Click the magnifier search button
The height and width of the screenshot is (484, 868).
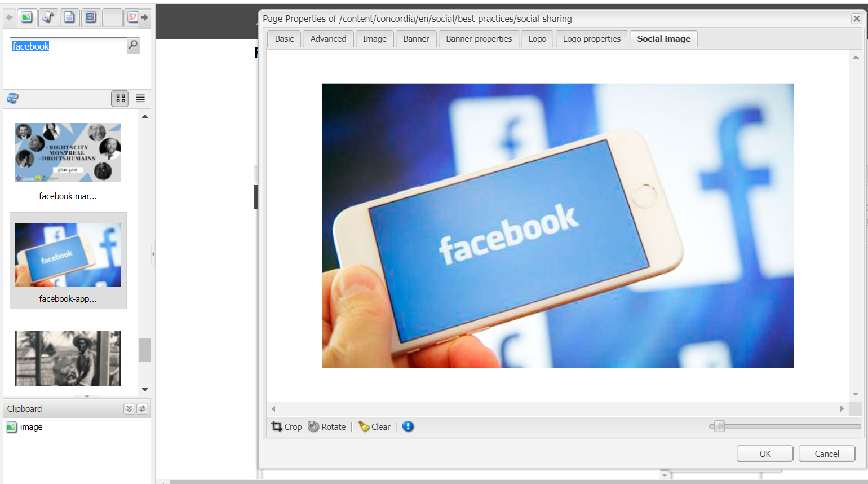tap(133, 46)
